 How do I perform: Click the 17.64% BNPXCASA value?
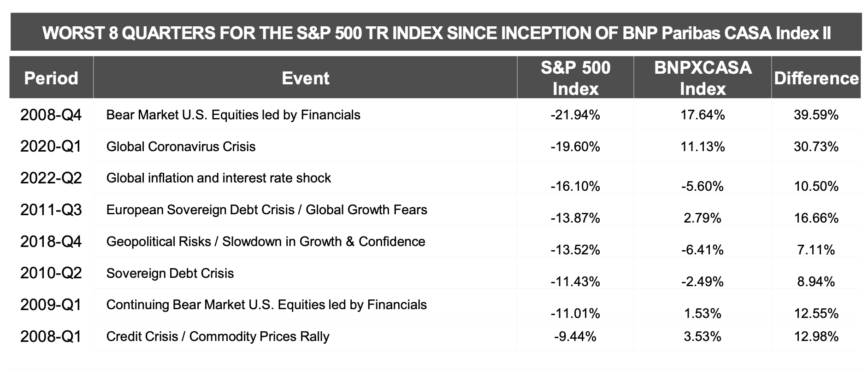tap(703, 115)
